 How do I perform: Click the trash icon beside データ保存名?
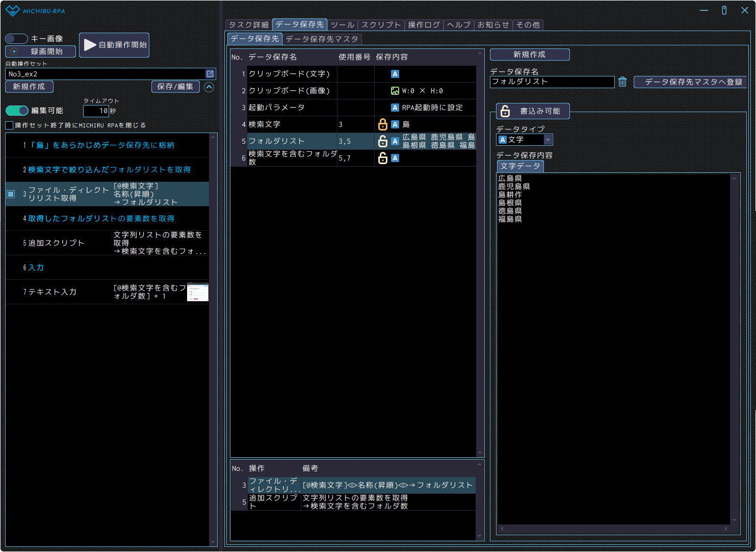pos(622,82)
